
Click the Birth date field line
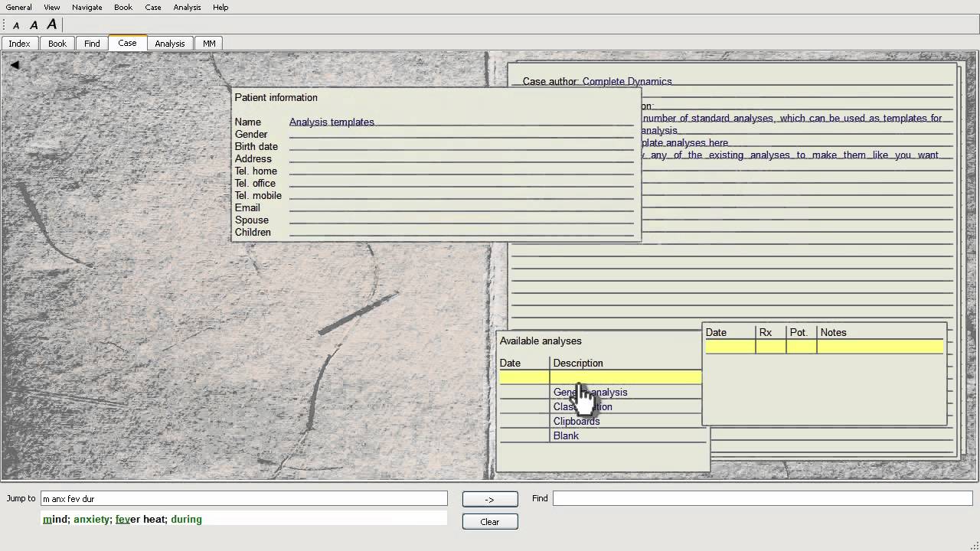point(462,146)
